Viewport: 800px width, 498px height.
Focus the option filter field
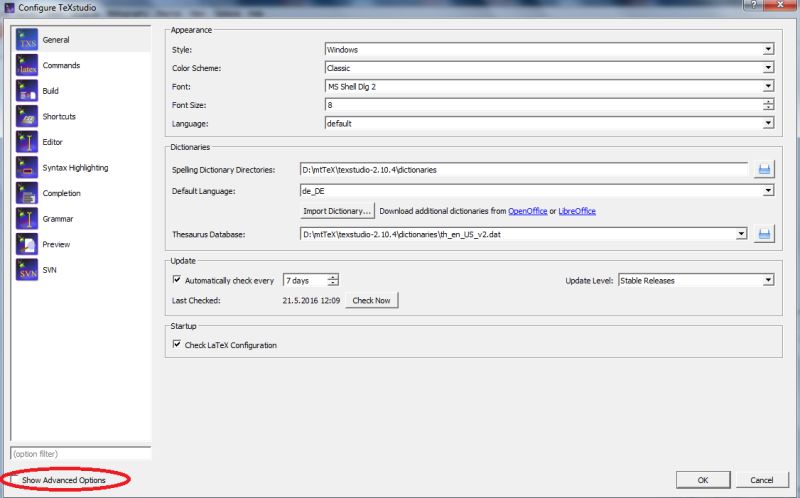81,453
